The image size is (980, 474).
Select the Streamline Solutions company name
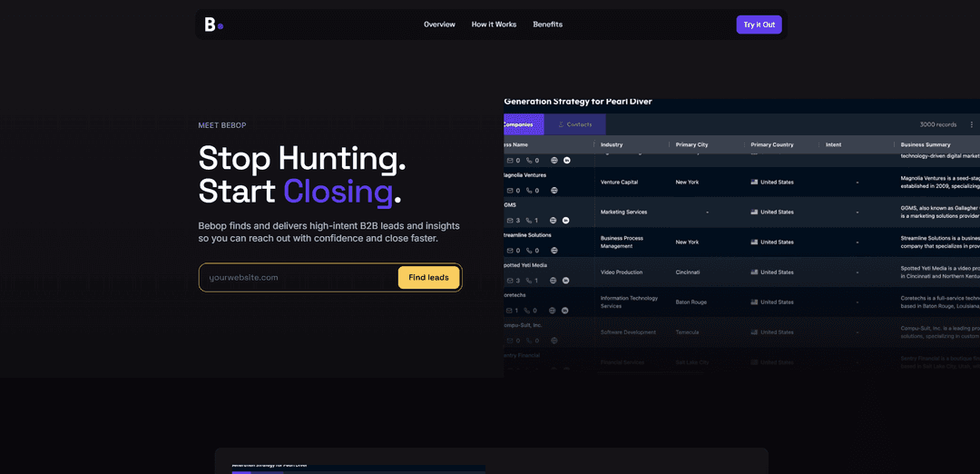click(x=527, y=235)
